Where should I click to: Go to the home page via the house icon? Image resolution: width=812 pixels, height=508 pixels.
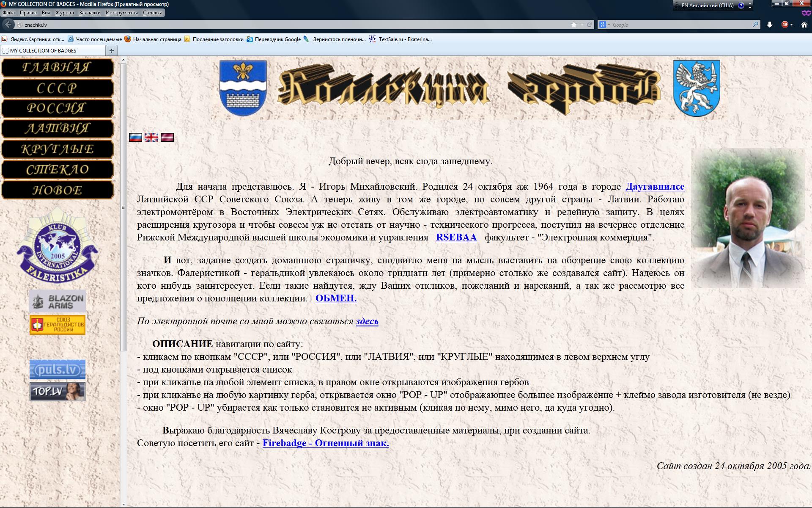(804, 25)
